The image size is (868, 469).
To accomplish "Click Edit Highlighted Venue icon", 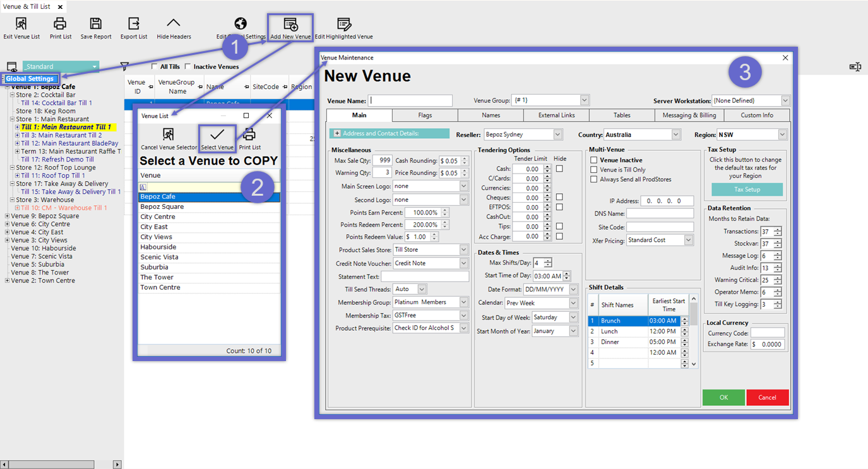I will (x=343, y=25).
